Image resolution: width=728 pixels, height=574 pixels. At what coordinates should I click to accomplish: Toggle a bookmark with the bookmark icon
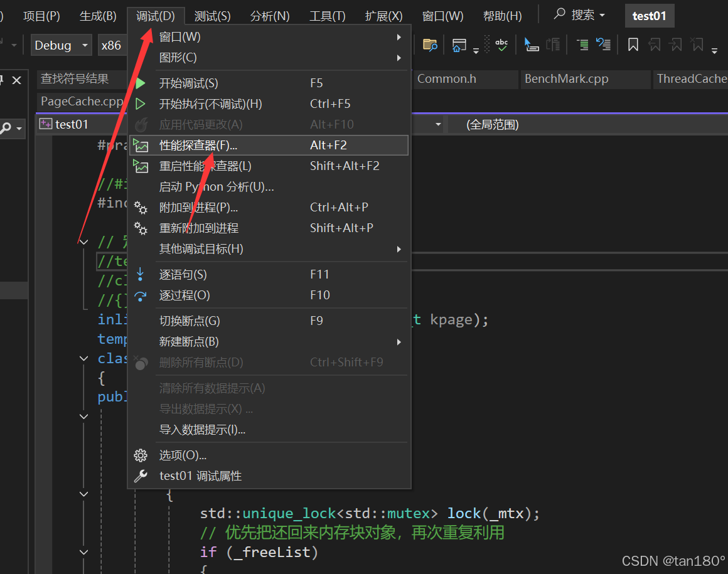coord(633,45)
